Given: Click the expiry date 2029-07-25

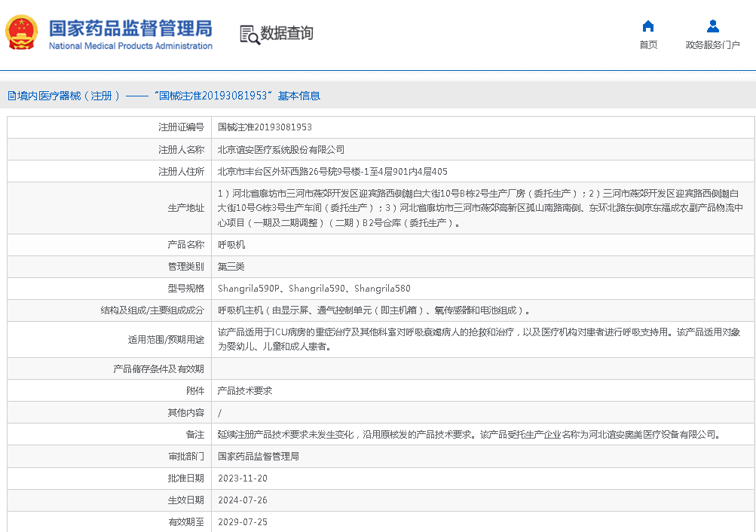Looking at the screenshot, I should 243,522.
